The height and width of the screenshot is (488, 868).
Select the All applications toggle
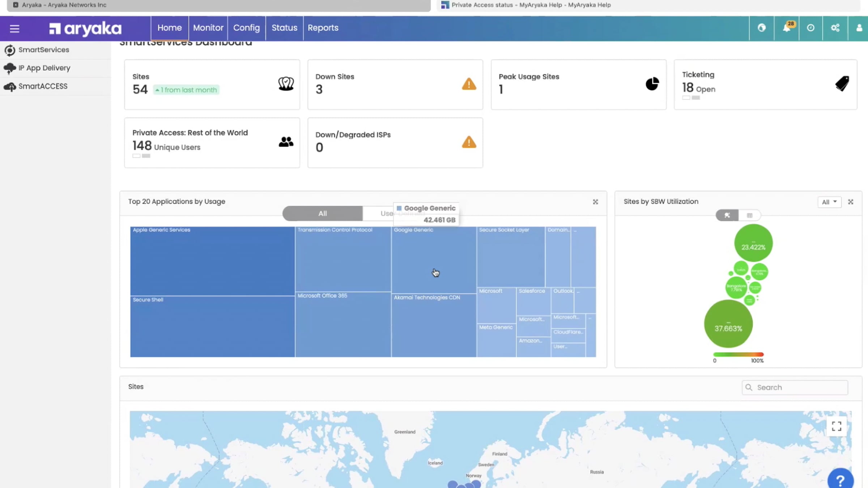pos(322,214)
